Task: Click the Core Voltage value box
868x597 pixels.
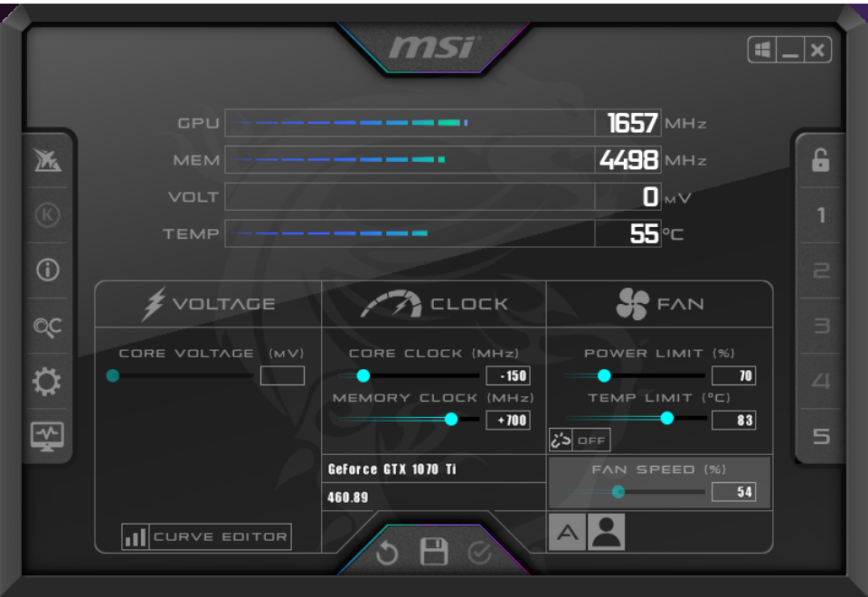Action: coord(282,375)
